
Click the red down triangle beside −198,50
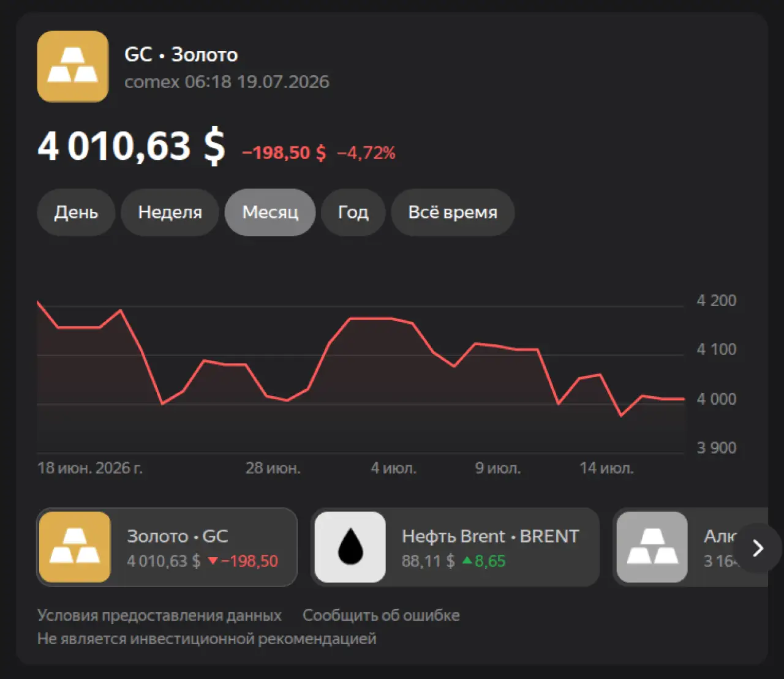[x=213, y=561]
